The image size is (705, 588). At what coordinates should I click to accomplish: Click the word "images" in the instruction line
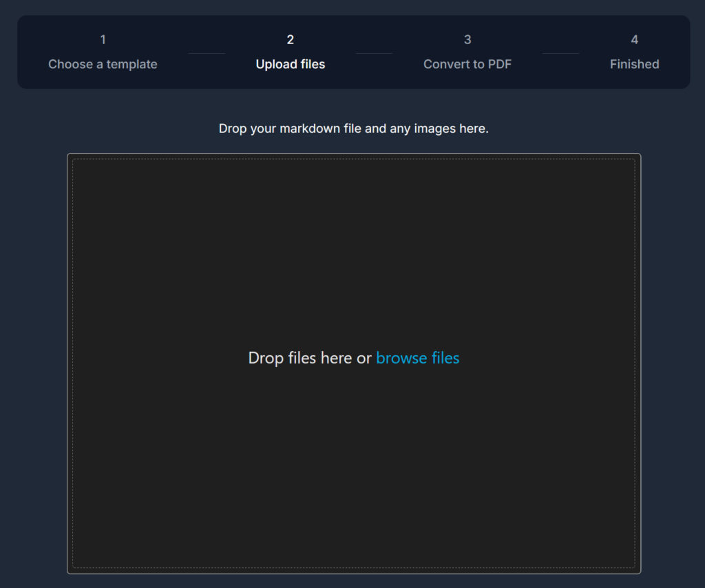[x=435, y=129]
